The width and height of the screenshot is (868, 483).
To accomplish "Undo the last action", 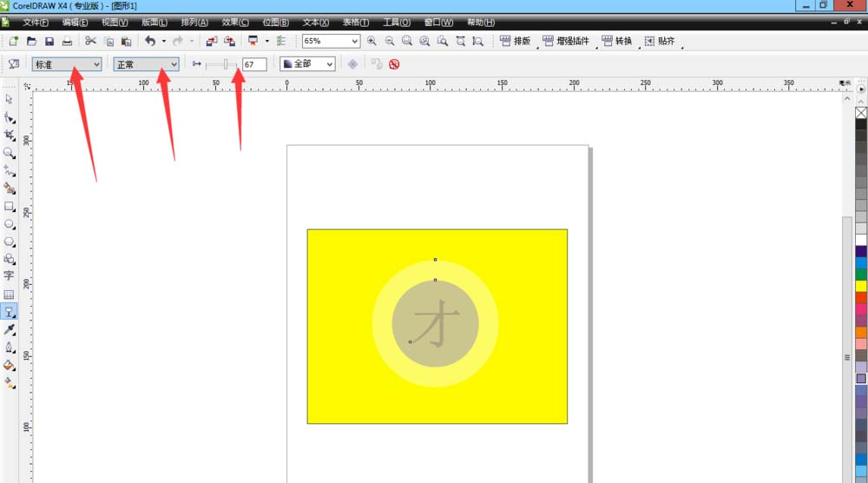I will coord(150,41).
